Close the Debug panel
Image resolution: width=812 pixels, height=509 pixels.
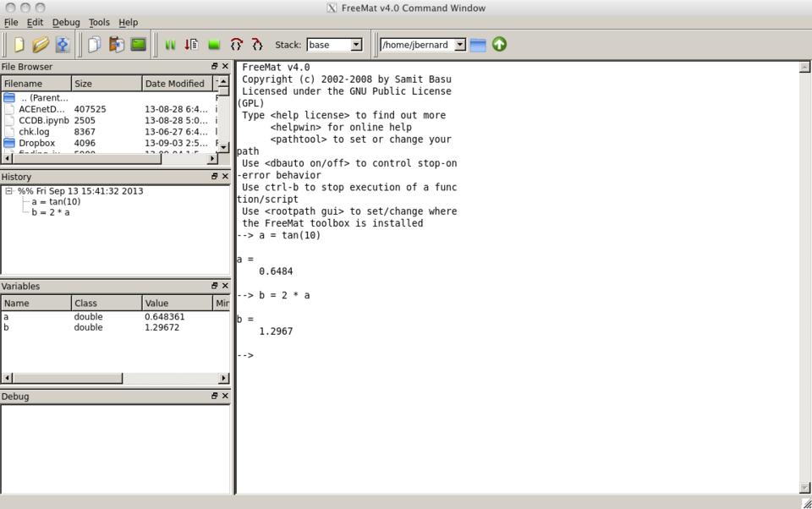coord(225,397)
